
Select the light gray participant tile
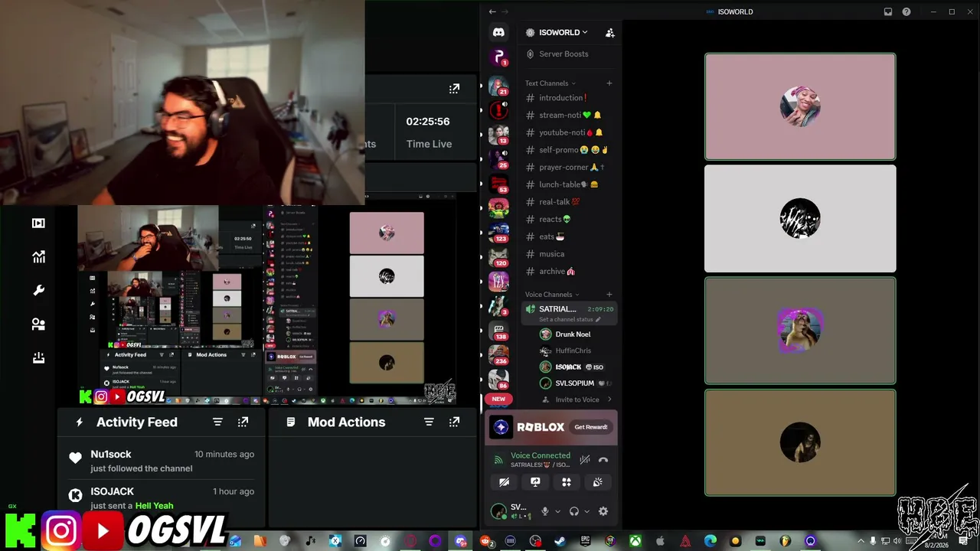800,218
